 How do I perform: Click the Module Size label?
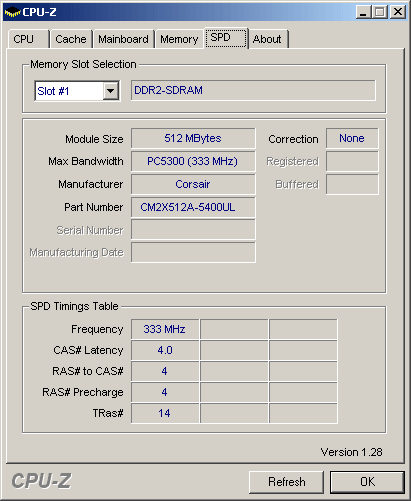[94, 139]
